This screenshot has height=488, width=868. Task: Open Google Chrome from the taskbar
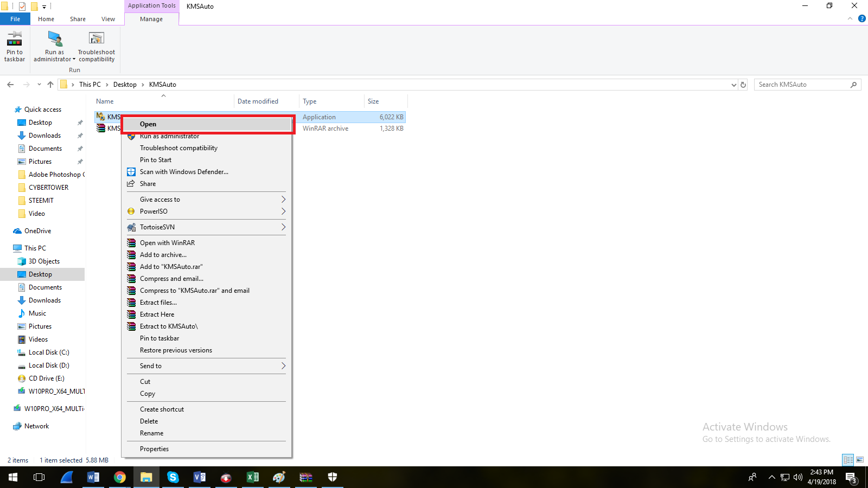(x=120, y=477)
